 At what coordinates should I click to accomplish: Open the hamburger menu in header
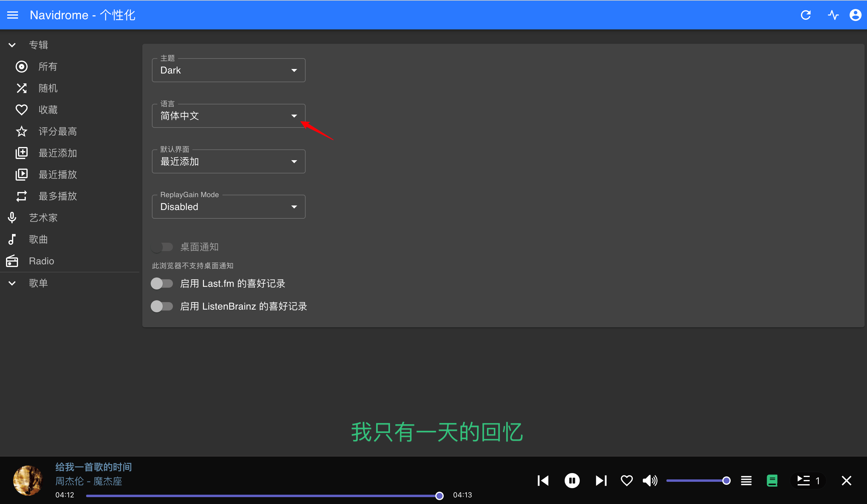pyautogui.click(x=13, y=15)
